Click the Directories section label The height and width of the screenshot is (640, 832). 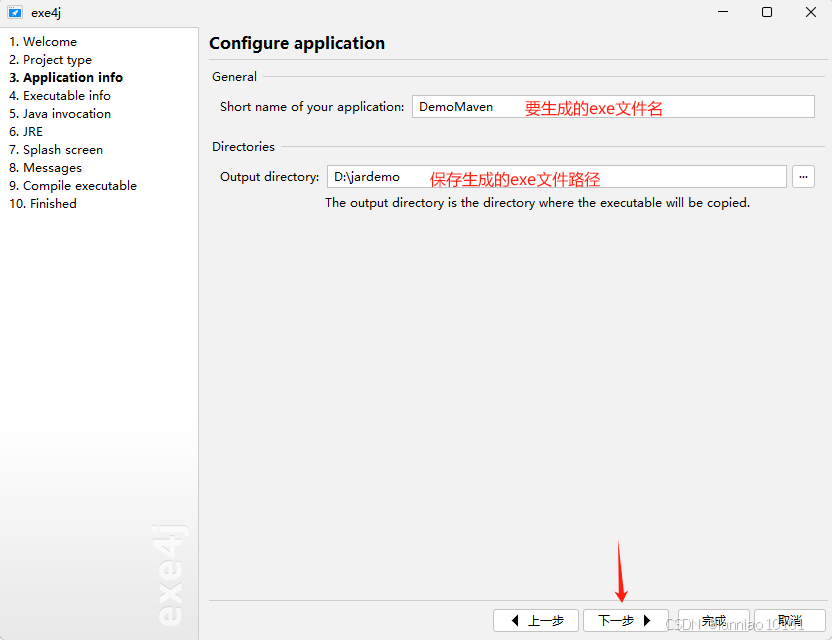point(244,147)
